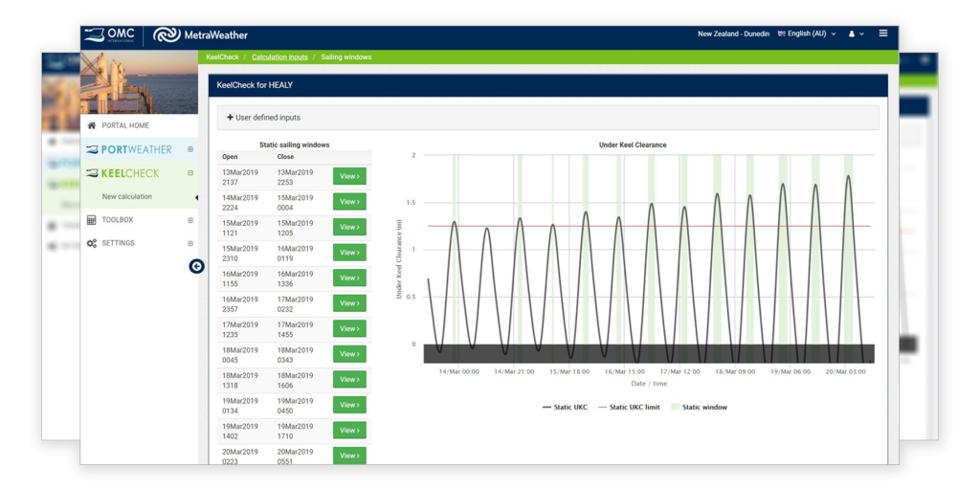Click the OMC International logo

(109, 35)
